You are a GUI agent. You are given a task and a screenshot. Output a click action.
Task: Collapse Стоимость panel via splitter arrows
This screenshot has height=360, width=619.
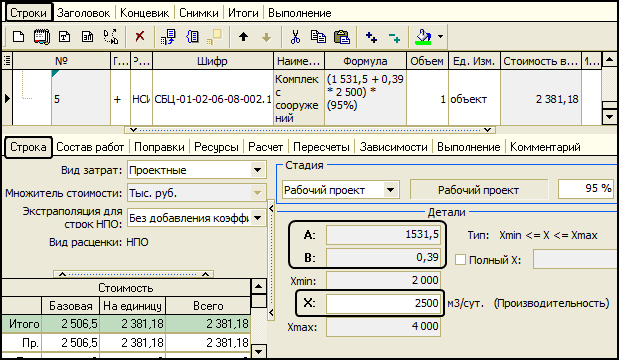[134, 274]
